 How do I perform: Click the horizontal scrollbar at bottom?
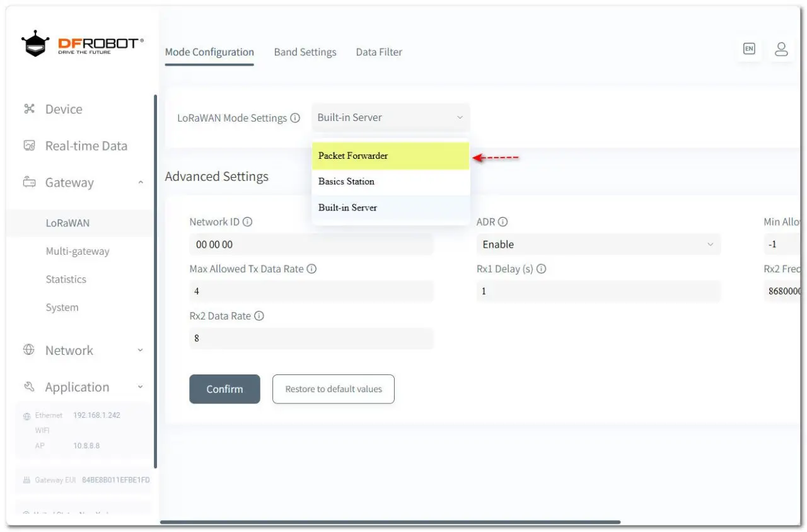390,522
